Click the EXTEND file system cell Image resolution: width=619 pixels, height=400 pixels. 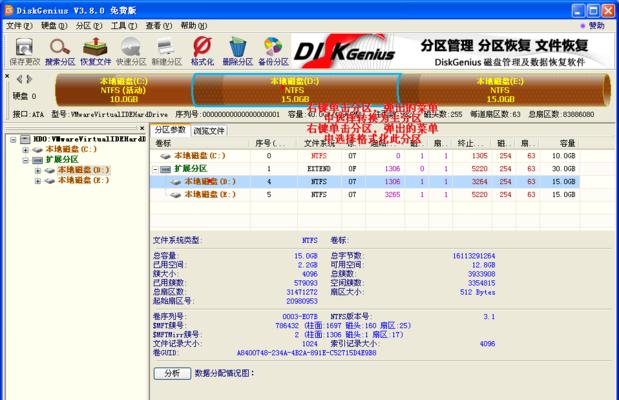(319, 169)
